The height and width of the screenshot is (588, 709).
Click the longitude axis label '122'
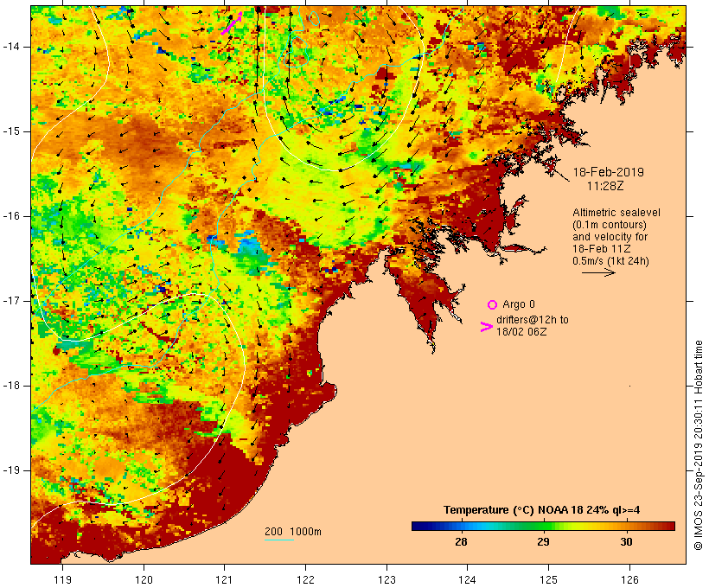[306, 579]
